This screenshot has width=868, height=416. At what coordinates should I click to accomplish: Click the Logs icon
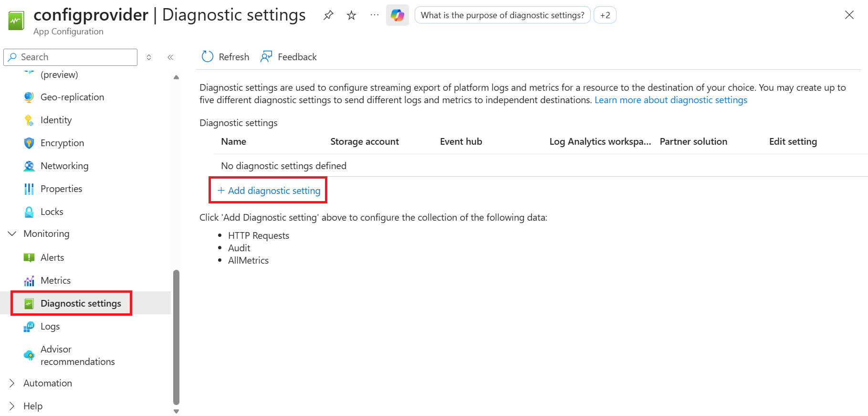tap(29, 326)
